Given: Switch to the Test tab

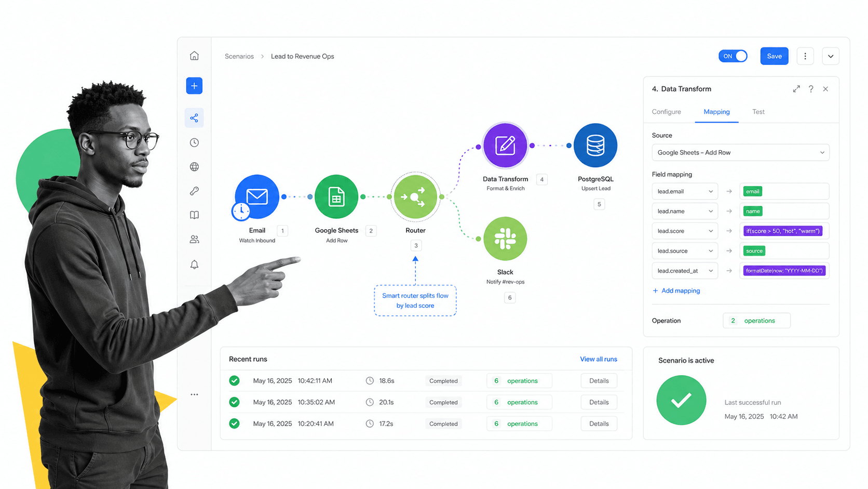Looking at the screenshot, I should point(758,112).
